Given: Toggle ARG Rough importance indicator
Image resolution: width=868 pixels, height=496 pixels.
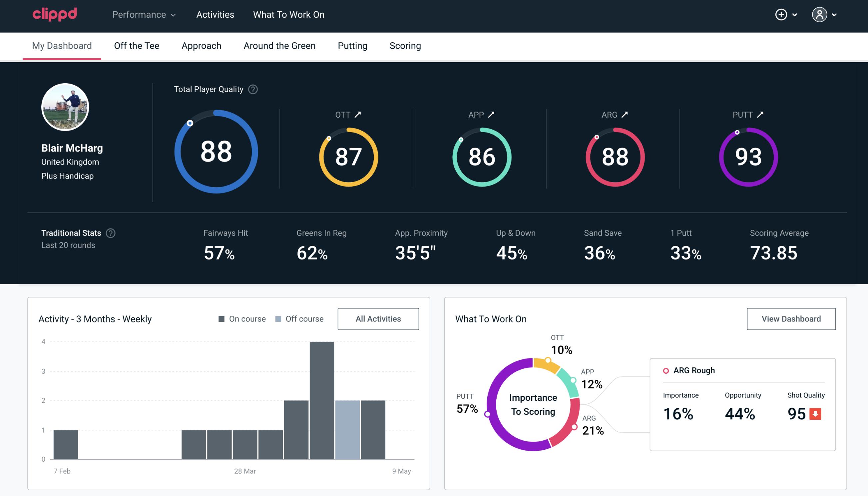Looking at the screenshot, I should click(665, 370).
